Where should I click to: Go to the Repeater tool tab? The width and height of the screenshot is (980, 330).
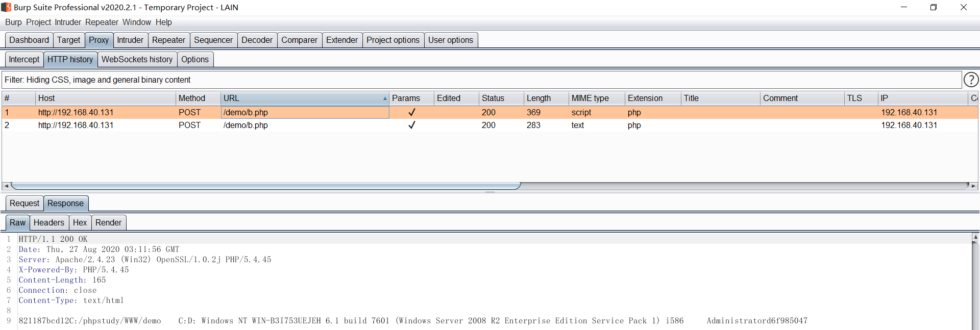tap(168, 40)
